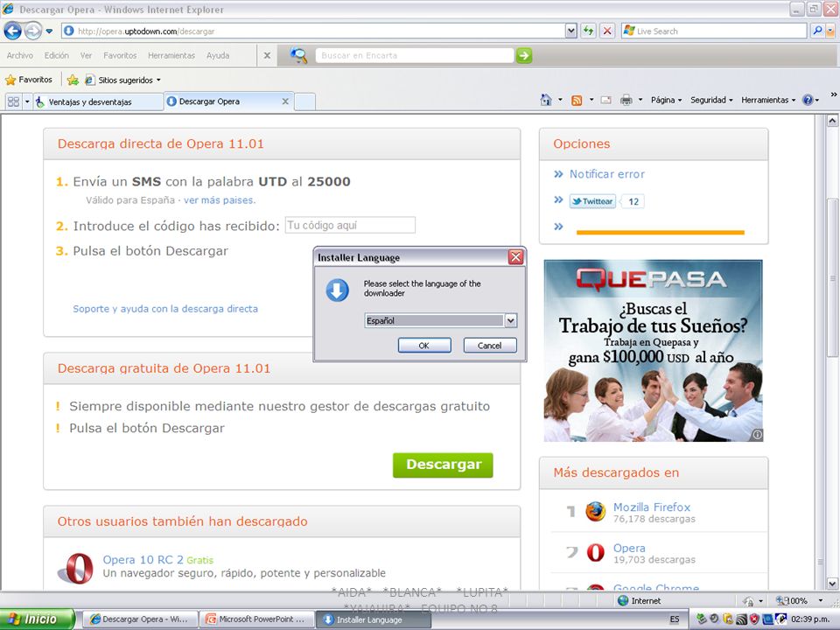Open the Mozilla Firefox link
This screenshot has width=840, height=630.
(x=651, y=507)
